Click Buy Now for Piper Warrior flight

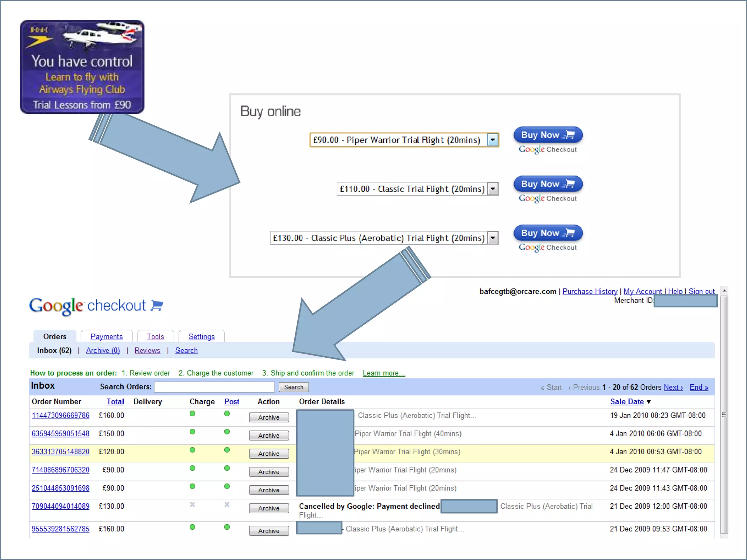click(x=547, y=135)
